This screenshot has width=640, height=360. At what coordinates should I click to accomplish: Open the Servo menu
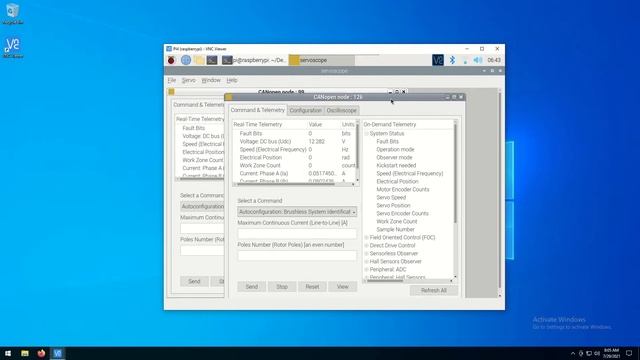tap(189, 80)
